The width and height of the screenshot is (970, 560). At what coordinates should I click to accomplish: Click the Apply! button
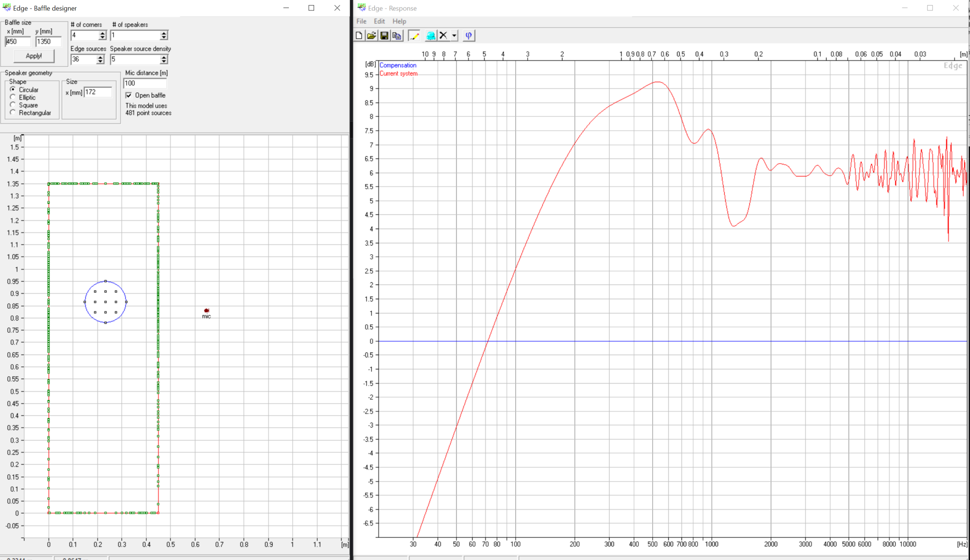point(34,56)
